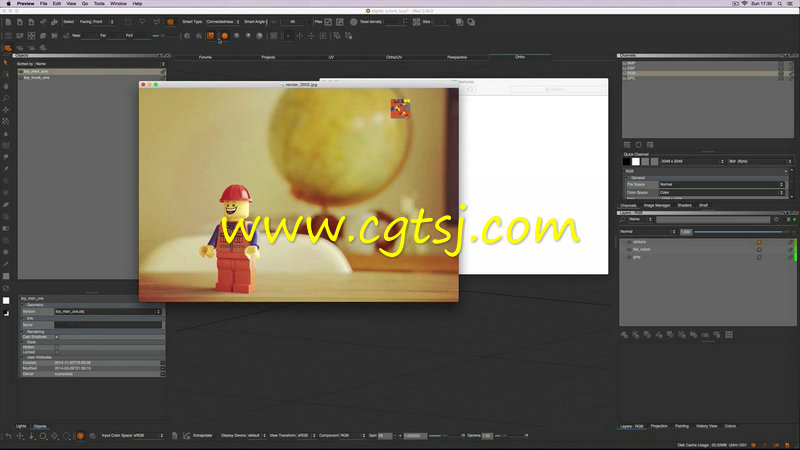
Task: Select the first channel row in Channels
Action: tap(708, 63)
